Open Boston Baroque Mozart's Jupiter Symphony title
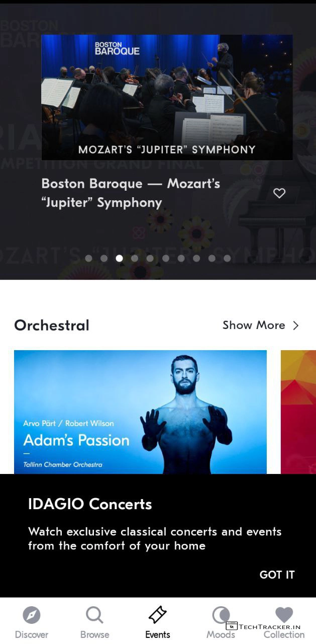Screen dimensions: 316x644 131,193
